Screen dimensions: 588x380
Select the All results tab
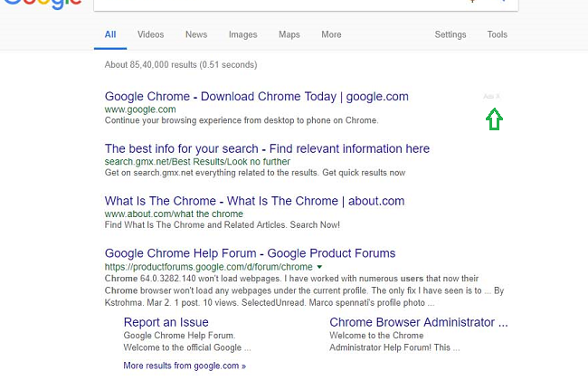click(110, 35)
